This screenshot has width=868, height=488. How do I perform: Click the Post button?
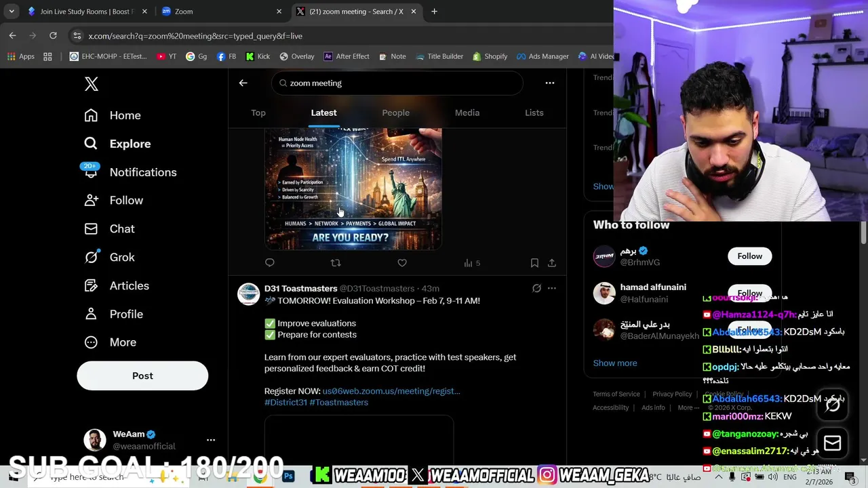pyautogui.click(x=142, y=375)
